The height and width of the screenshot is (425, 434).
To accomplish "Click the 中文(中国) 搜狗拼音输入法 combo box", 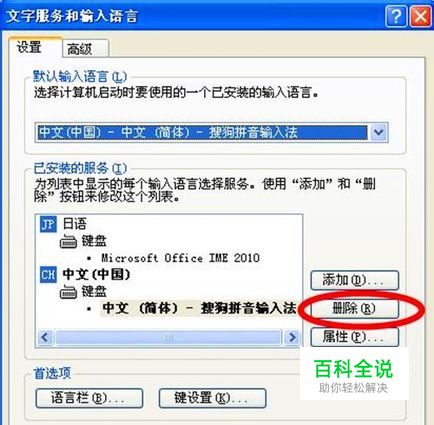I will (212, 132).
